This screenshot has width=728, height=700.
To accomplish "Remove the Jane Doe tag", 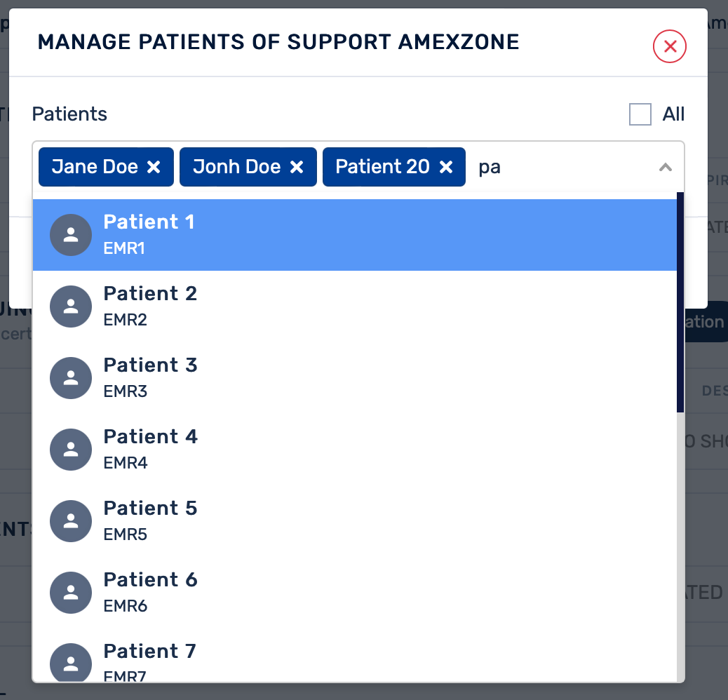I will (x=154, y=167).
